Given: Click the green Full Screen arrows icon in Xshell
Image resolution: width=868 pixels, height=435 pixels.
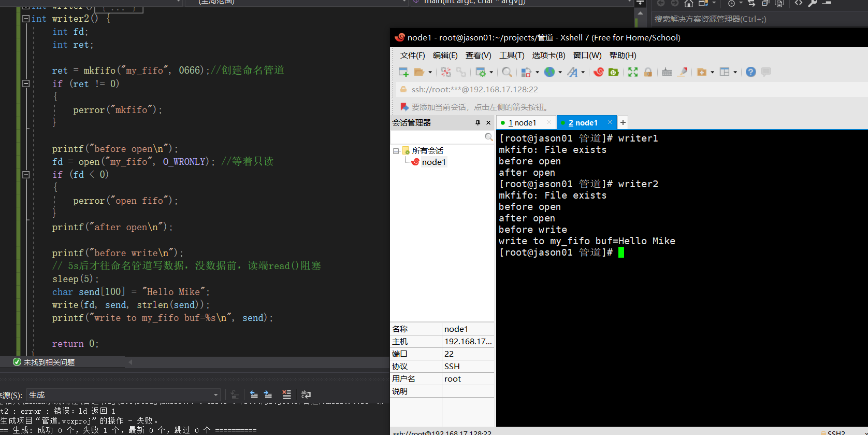Looking at the screenshot, I should tap(633, 72).
